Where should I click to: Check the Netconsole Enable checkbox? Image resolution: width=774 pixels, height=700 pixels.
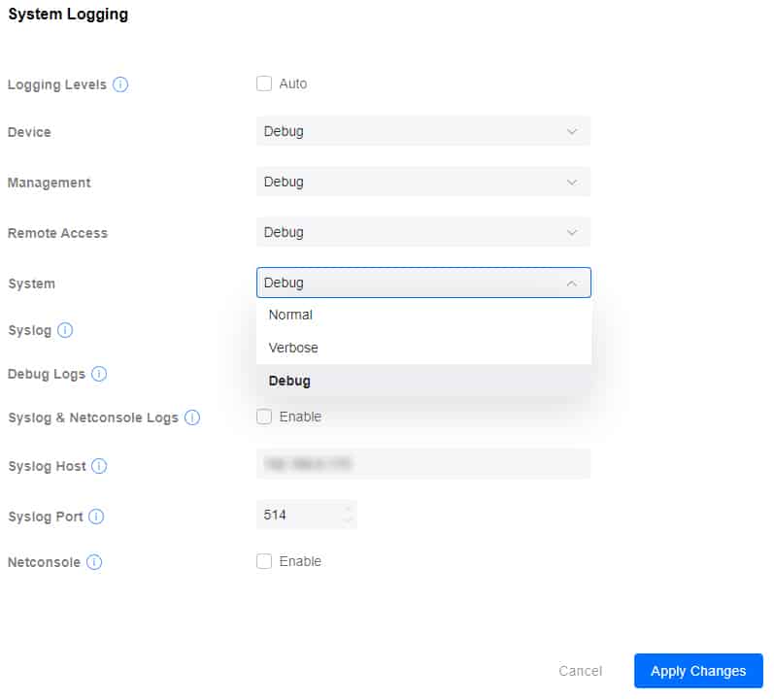click(x=264, y=561)
